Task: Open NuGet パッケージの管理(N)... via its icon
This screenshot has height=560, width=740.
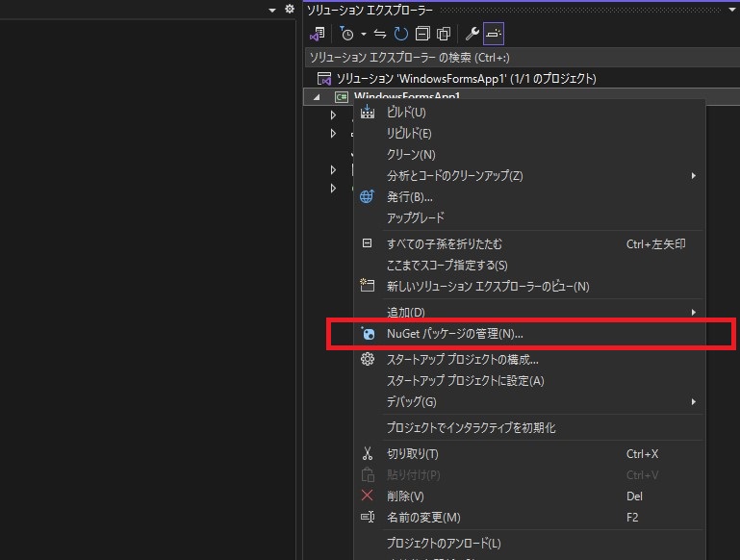Action: (368, 334)
